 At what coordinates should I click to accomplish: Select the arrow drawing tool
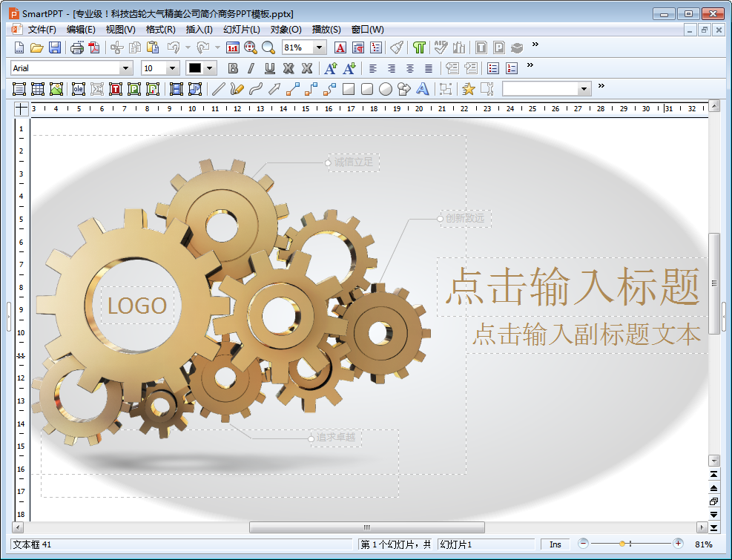(x=274, y=89)
